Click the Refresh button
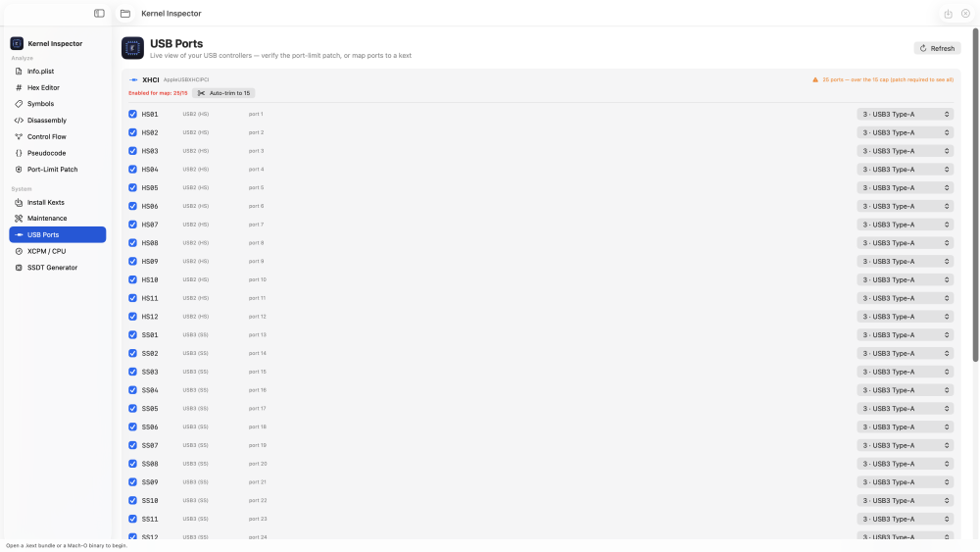This screenshot has height=552, width=980. [937, 48]
